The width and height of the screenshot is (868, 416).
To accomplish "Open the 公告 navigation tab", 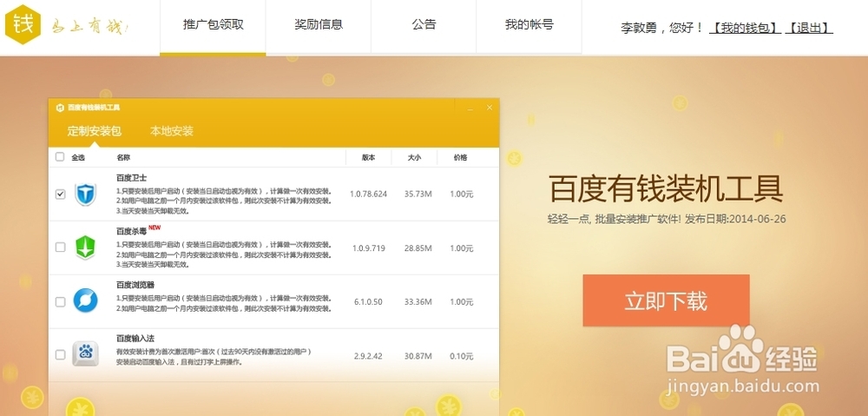I will 424,26.
